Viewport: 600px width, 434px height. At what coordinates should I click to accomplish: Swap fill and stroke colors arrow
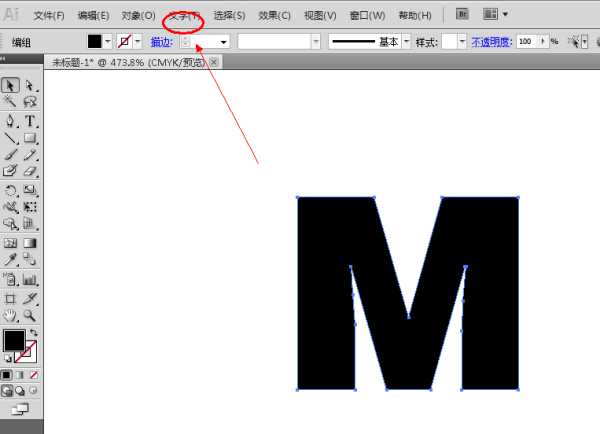[33, 332]
